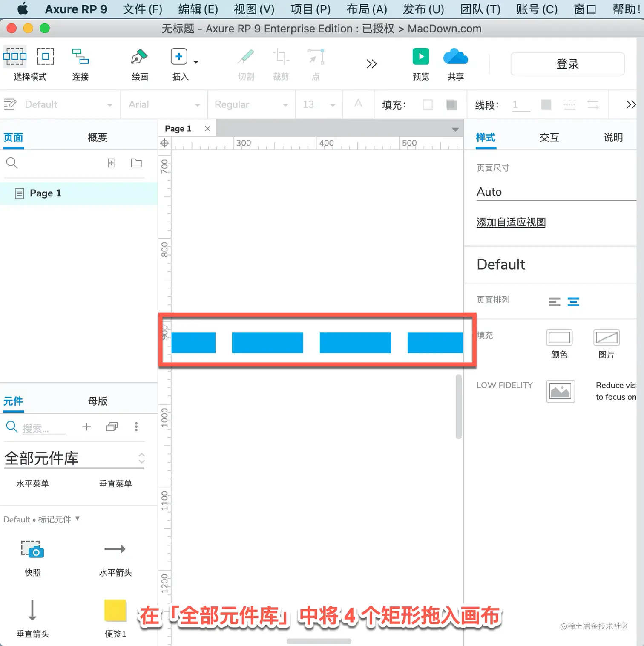Screen dimensions: 644x646
Task: Click the line color swatch
Action: [546, 104]
